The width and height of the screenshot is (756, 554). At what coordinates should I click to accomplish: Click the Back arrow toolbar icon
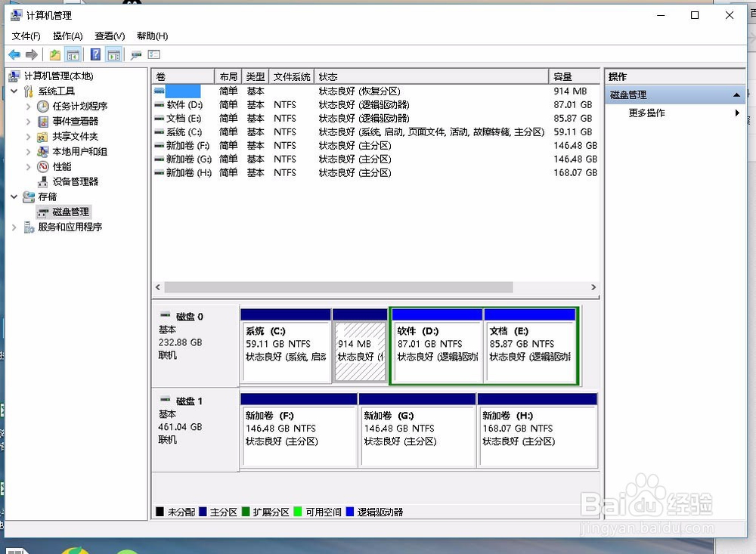coord(14,55)
